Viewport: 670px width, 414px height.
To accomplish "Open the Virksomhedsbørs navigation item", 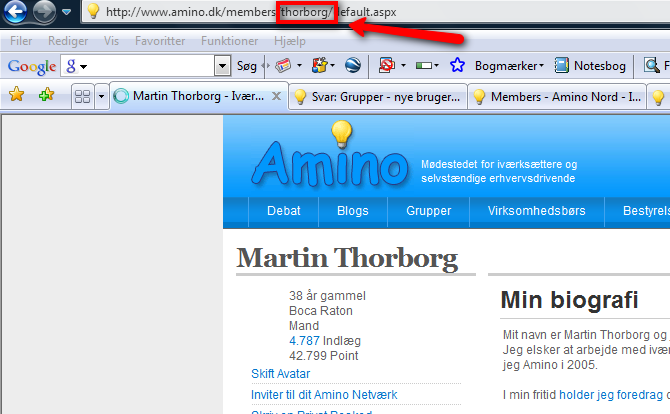I will coord(537,211).
